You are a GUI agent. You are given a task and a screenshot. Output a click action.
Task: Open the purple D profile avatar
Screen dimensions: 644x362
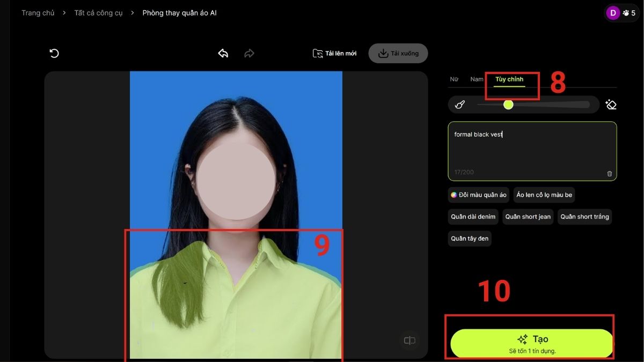pos(613,13)
